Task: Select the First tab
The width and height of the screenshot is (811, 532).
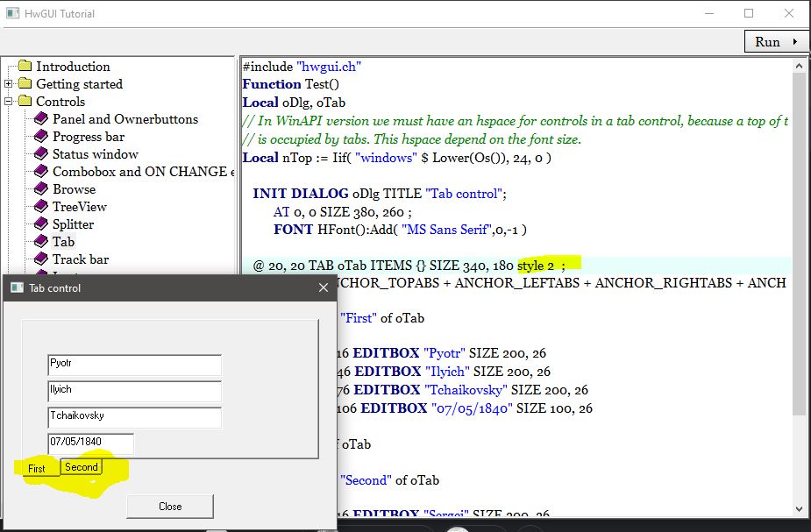Action: point(37,469)
